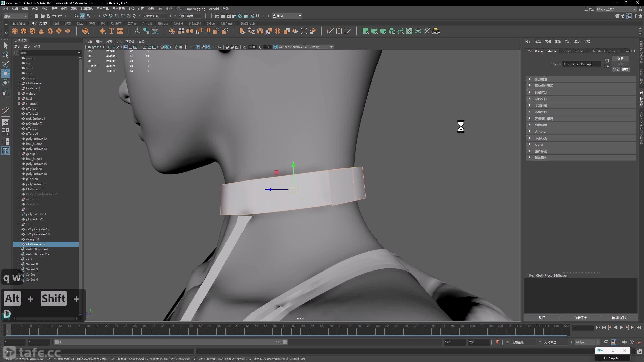Click the optimize scene folder shelf icon
This screenshot has height=362, width=644.
coord(436,31)
